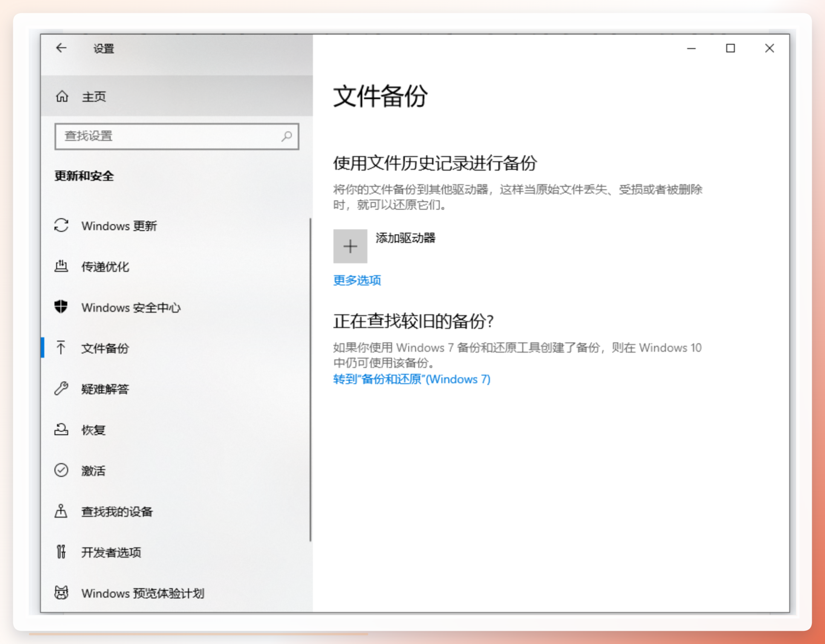The image size is (825, 644).
Task: Click the 开发者选项 tools icon
Action: (61, 552)
